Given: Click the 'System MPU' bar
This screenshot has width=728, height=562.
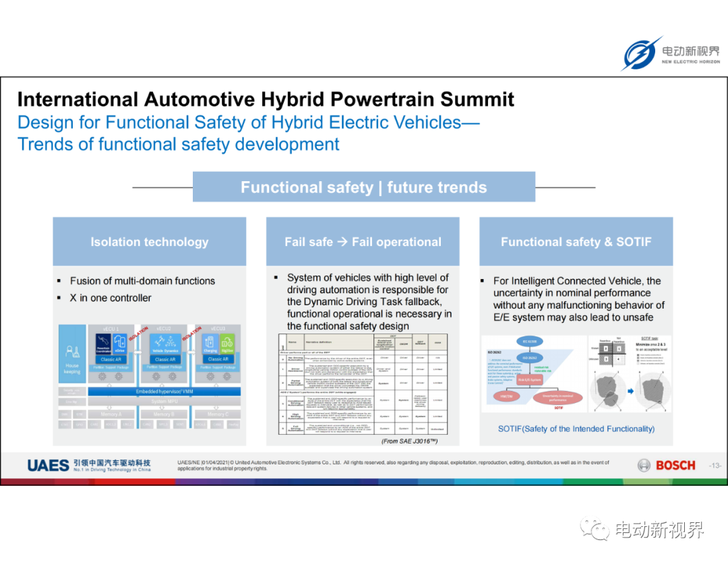Looking at the screenshot, I should coord(164,402).
